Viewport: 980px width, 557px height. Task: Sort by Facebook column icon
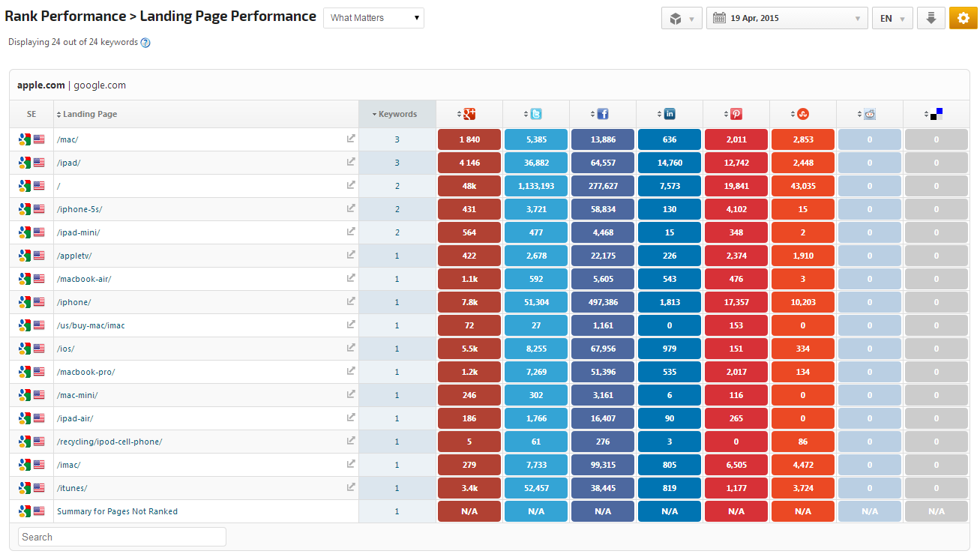(602, 114)
